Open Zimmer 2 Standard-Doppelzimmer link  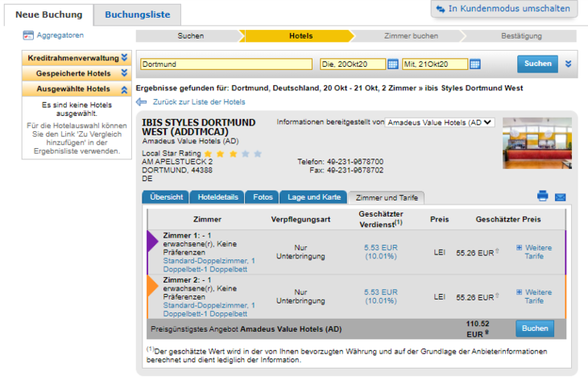(209, 309)
